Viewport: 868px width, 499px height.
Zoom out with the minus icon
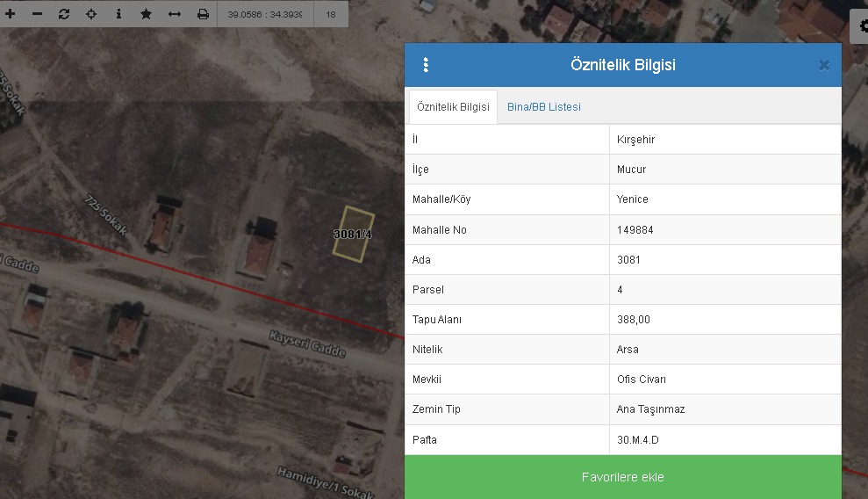point(37,14)
